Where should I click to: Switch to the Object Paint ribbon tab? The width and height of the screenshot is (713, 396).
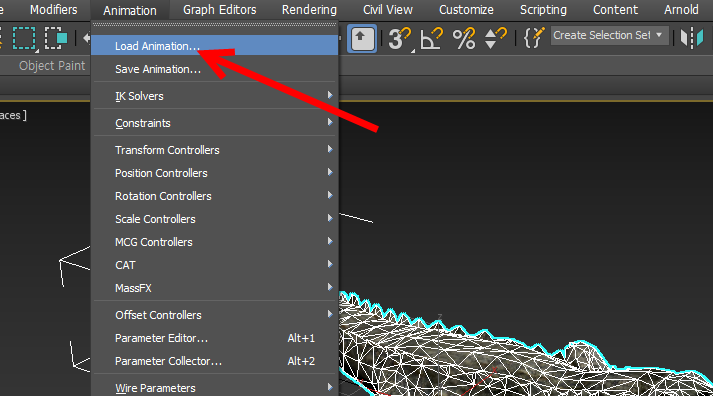pos(52,66)
